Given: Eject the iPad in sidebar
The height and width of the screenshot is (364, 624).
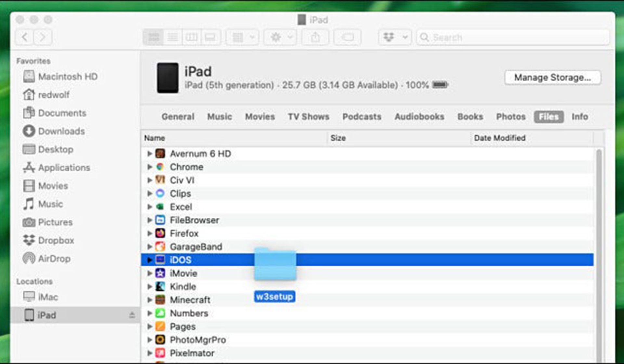Looking at the screenshot, I should click(132, 315).
